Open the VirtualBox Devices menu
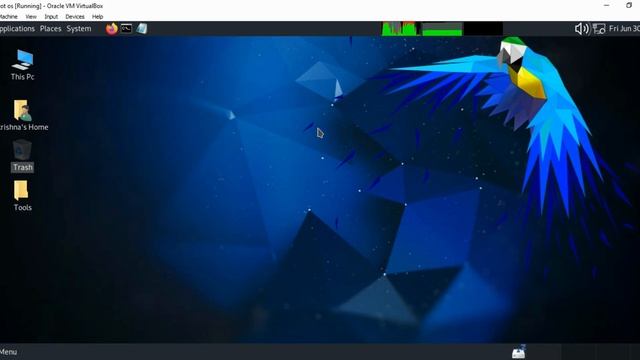Screen dimensions: 640x360 click(x=75, y=17)
